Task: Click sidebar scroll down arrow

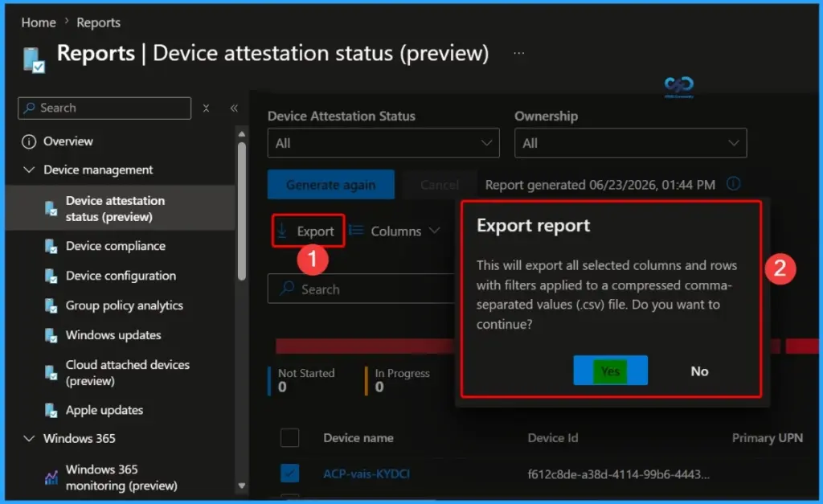Action: (241, 486)
